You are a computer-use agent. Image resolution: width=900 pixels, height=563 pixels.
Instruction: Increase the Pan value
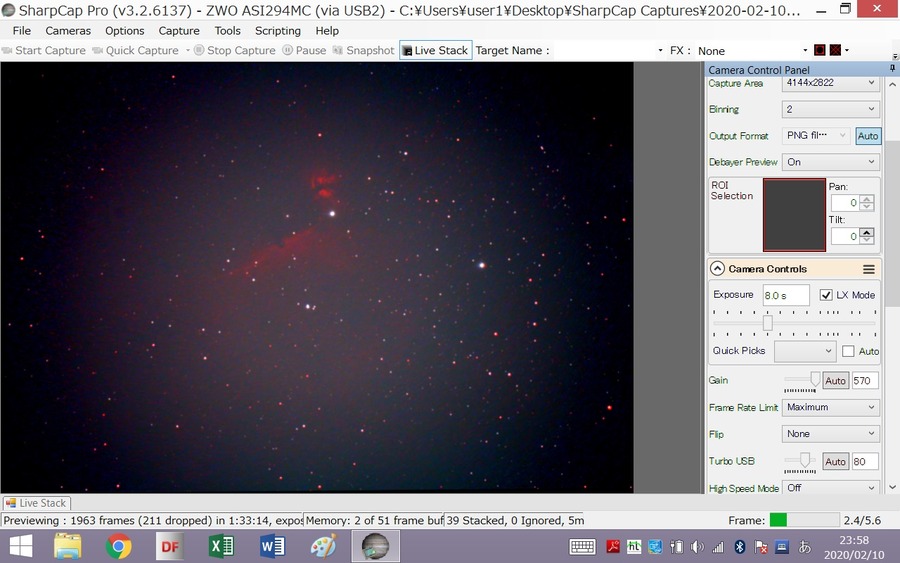[867, 199]
